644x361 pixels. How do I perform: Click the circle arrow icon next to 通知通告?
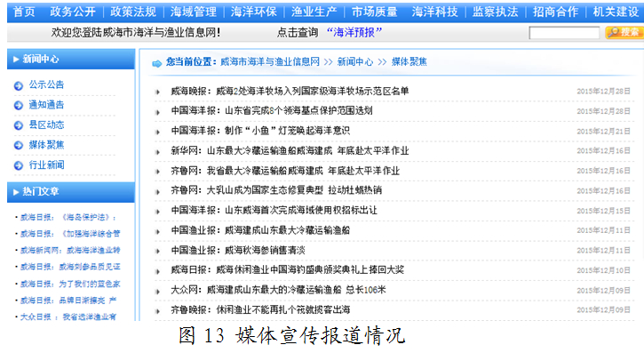[x=19, y=105]
